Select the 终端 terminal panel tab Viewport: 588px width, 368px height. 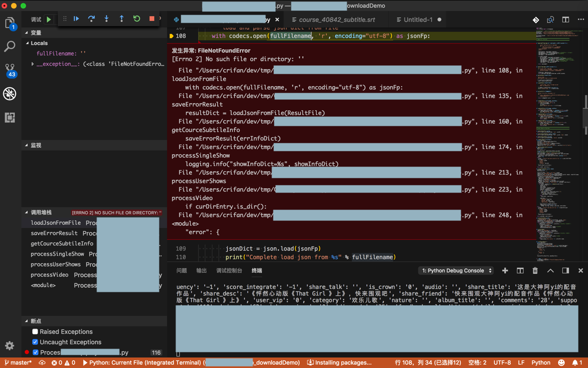point(257,271)
